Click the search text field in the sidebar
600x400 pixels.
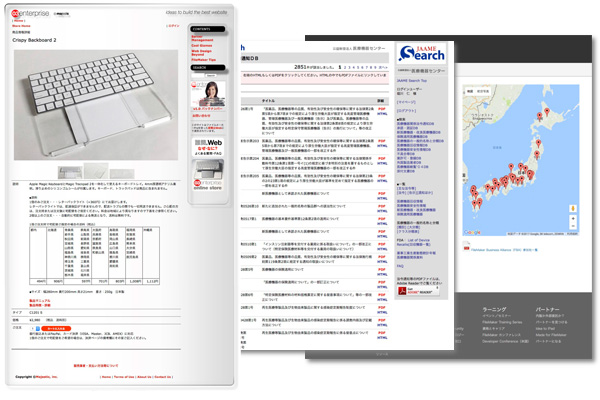(x=197, y=75)
